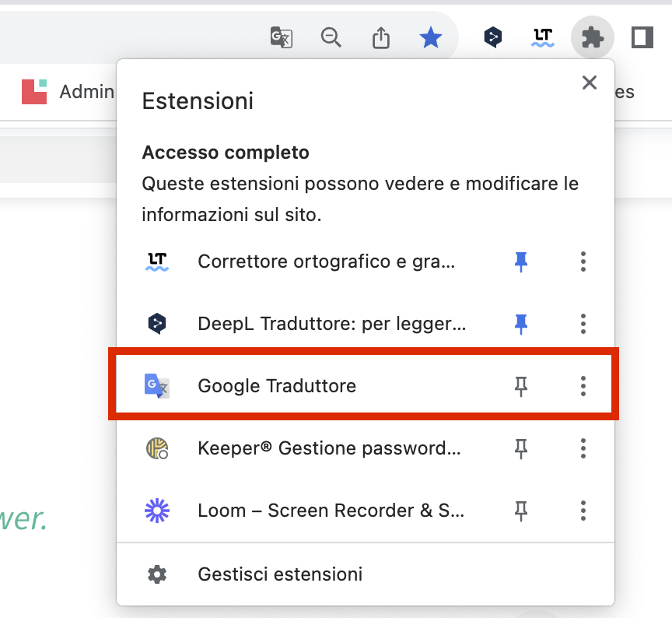The width and height of the screenshot is (672, 618).
Task: Open Gestisci estensioni settings
Action: (280, 574)
